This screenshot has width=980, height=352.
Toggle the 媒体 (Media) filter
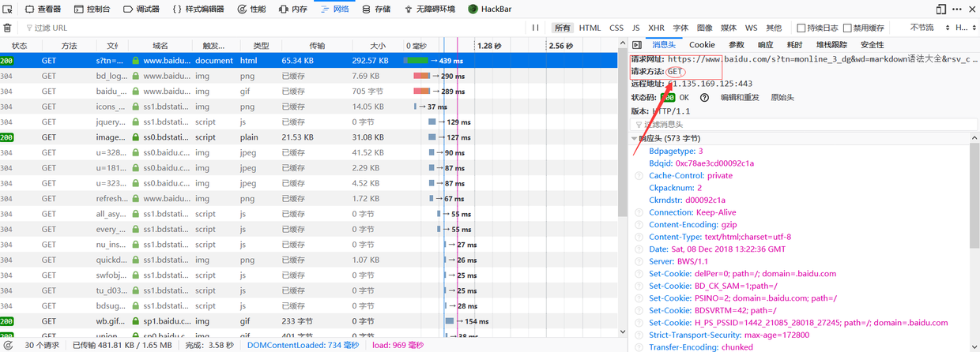click(x=729, y=28)
